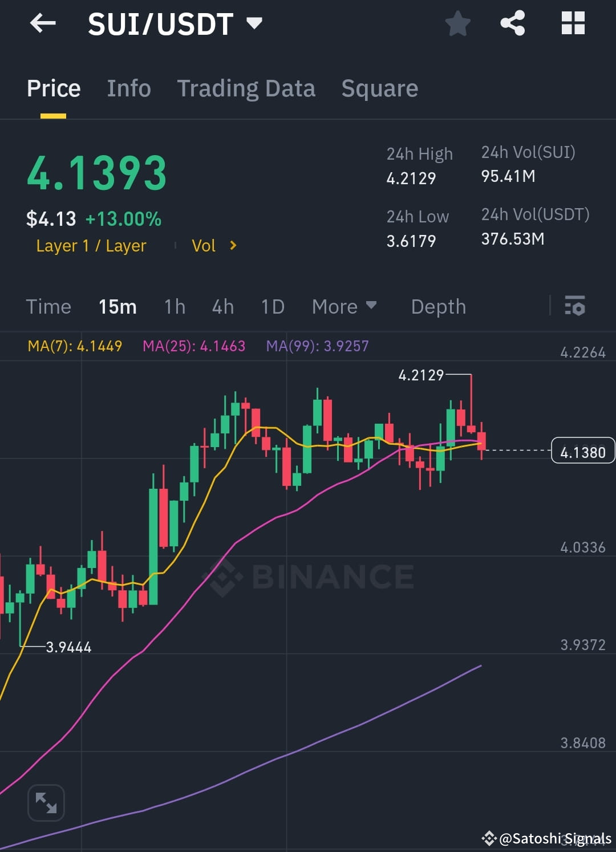
Task: Select the Layer 1 / Layer category tag
Action: tap(91, 246)
